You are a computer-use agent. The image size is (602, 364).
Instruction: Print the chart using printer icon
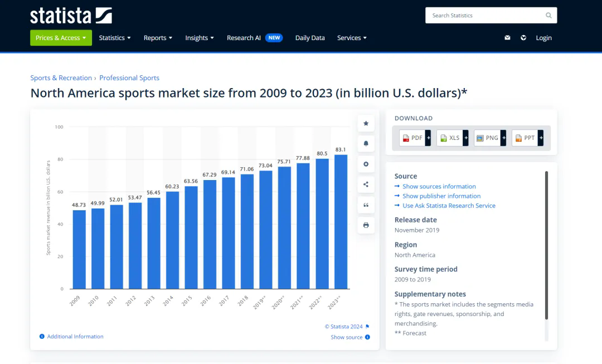pyautogui.click(x=366, y=225)
